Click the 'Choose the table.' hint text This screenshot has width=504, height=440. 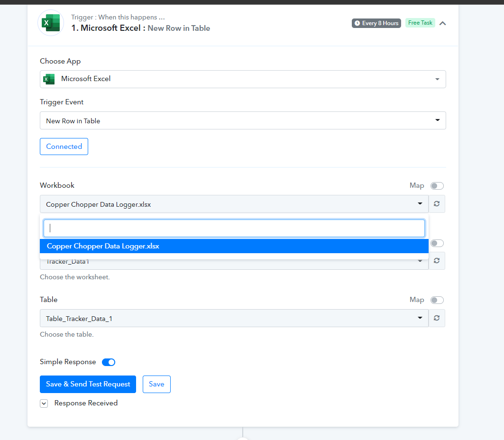(66, 334)
